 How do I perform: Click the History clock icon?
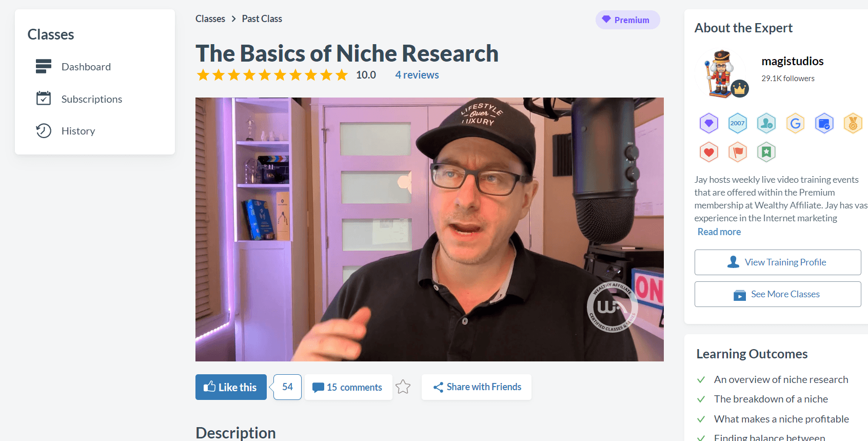click(x=44, y=131)
